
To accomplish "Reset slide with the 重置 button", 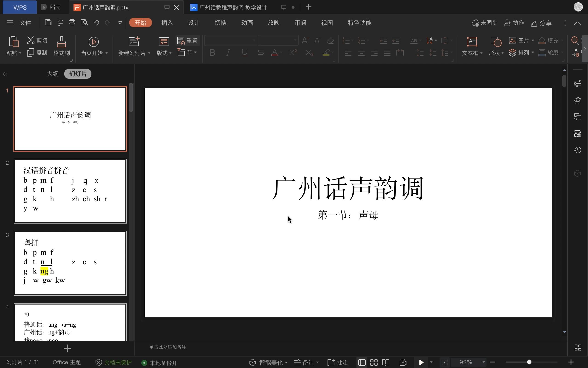I will pos(187,41).
